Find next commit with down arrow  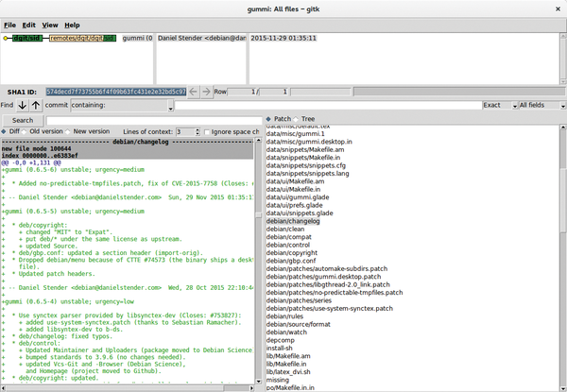(x=22, y=105)
